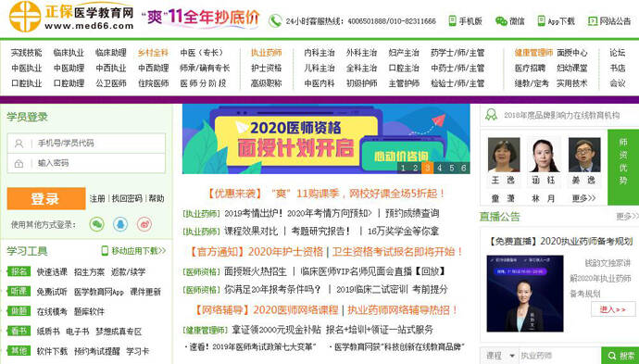Open the 课程 search type dropdown
The image size is (639, 364).
pyautogui.click(x=500, y=356)
